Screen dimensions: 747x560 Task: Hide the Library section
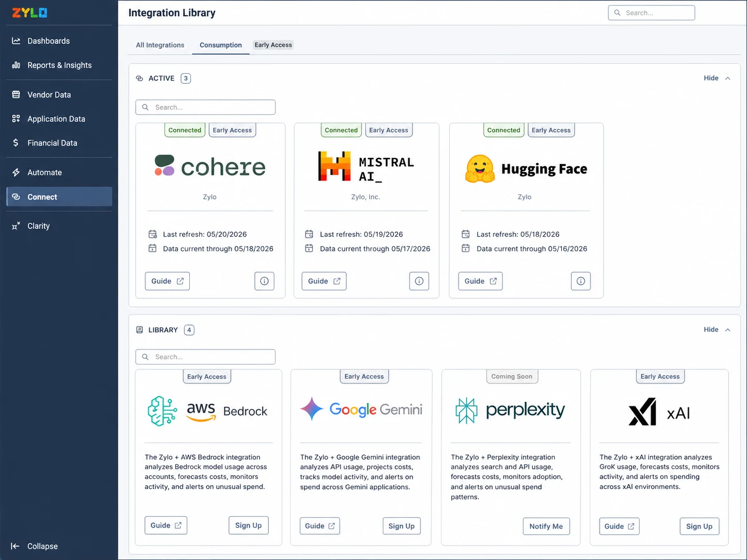pos(717,330)
